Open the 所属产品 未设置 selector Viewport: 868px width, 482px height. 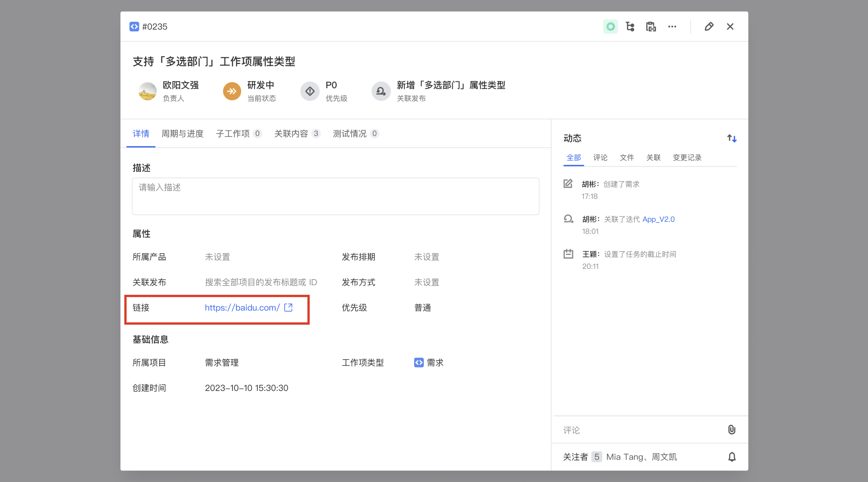pyautogui.click(x=217, y=257)
